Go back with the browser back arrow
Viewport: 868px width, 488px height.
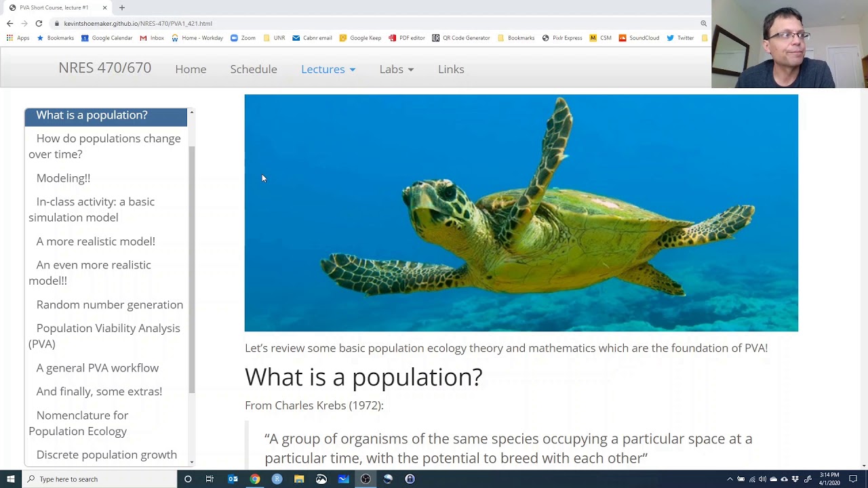(x=9, y=23)
